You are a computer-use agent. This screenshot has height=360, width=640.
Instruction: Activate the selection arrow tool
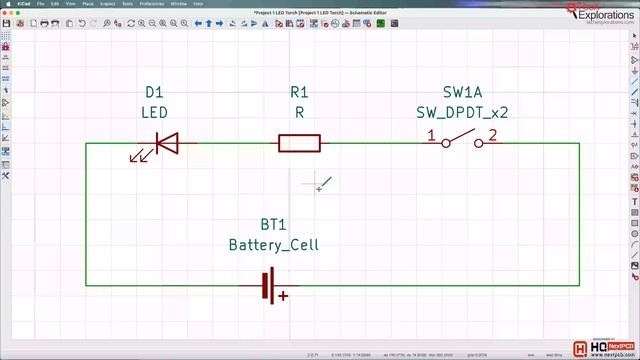point(635,36)
